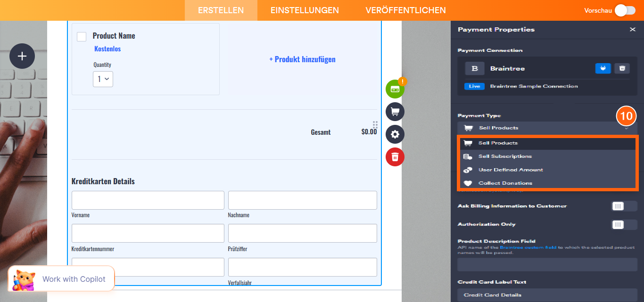This screenshot has height=302, width=644.
Task: Open the shopping cart products panel
Action: point(395,112)
